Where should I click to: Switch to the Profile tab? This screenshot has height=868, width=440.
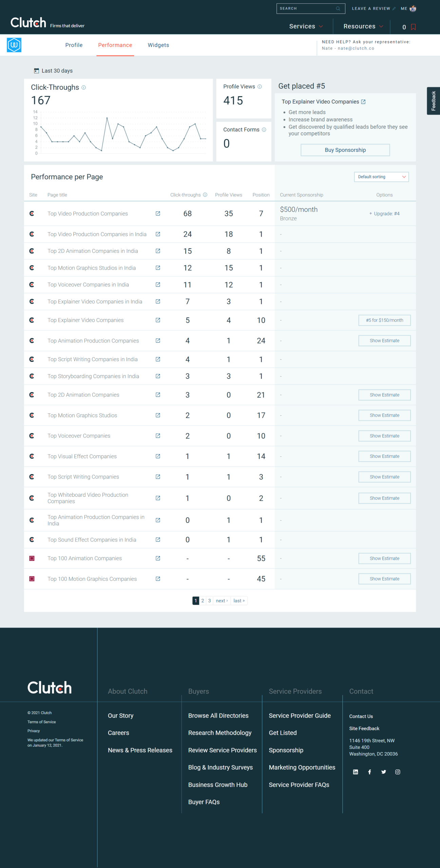(74, 45)
